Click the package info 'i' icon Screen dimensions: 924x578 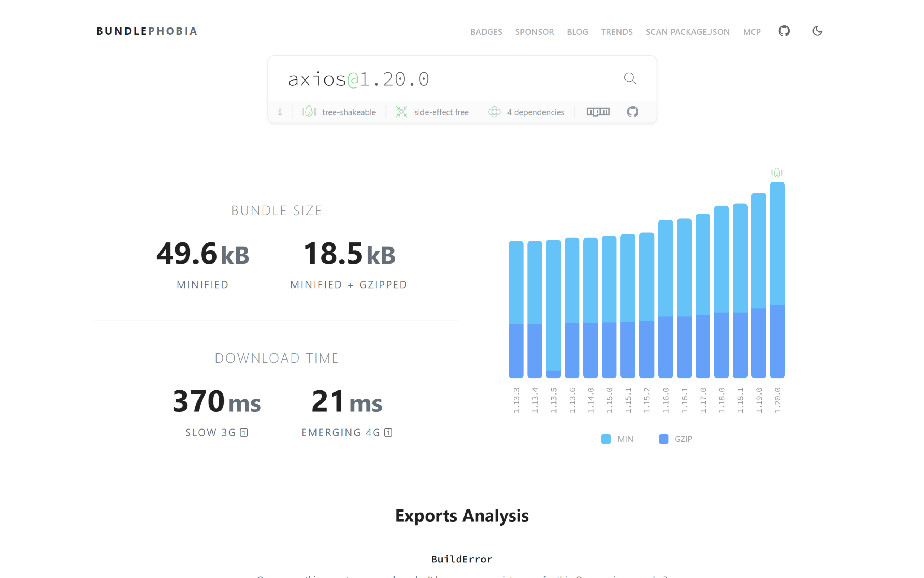[x=280, y=112]
